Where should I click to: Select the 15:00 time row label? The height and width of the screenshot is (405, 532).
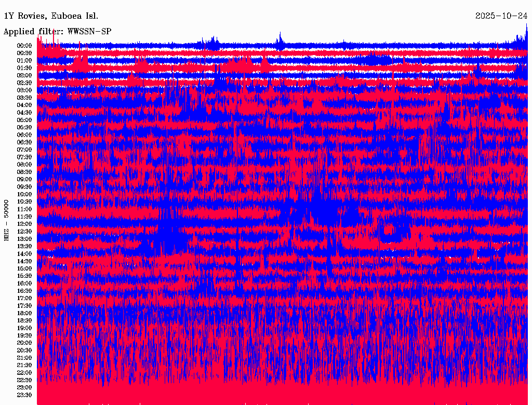[x=24, y=268]
